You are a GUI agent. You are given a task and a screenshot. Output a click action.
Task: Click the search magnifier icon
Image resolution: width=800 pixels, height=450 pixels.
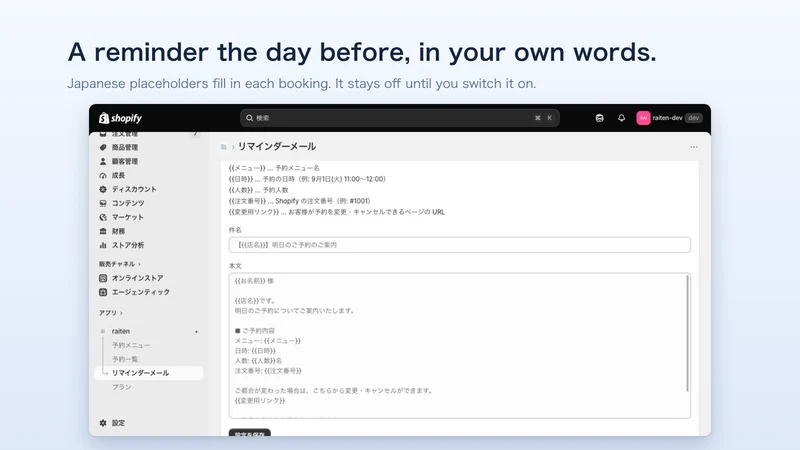click(249, 118)
